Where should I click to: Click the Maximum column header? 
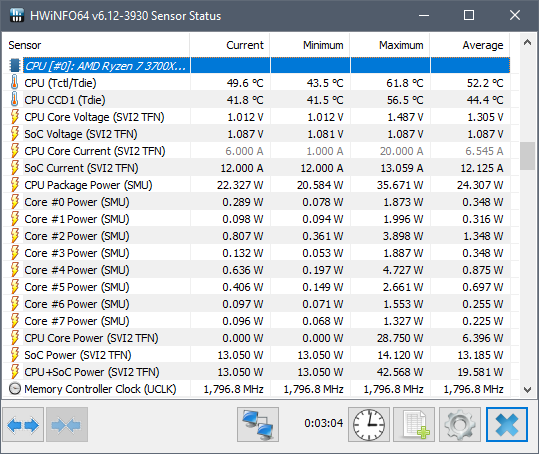pos(390,45)
